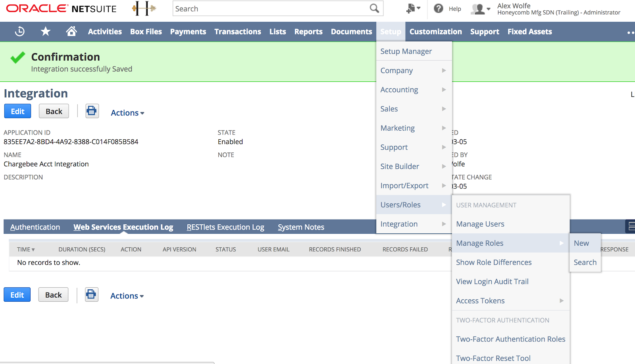Select Setup Manager from menu
This screenshot has height=364, width=635.
[414, 51]
